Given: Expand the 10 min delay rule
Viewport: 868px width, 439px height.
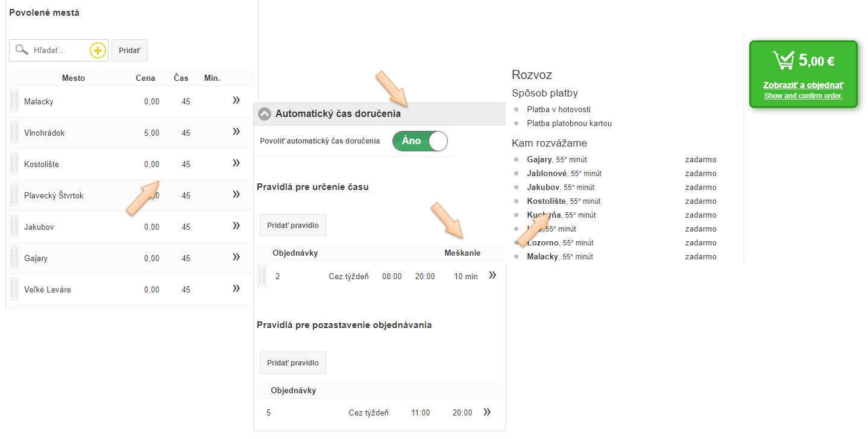Looking at the screenshot, I should tap(492, 276).
